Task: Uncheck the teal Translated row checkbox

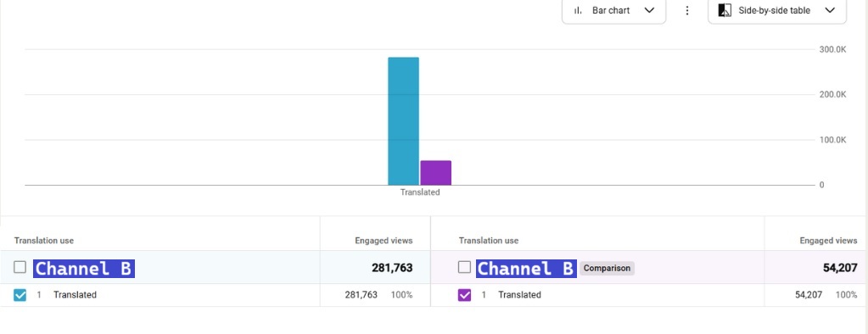Action: 20,295
